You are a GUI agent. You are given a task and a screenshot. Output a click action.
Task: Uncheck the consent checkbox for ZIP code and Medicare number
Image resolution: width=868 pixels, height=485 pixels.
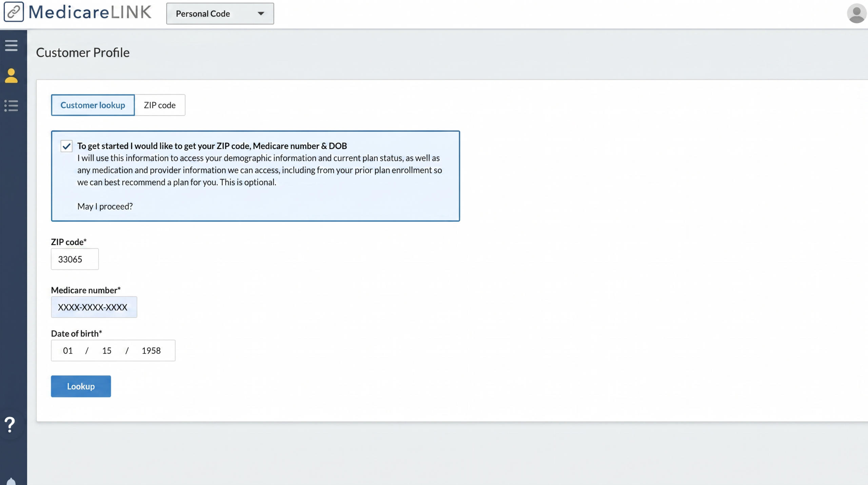pyautogui.click(x=66, y=146)
